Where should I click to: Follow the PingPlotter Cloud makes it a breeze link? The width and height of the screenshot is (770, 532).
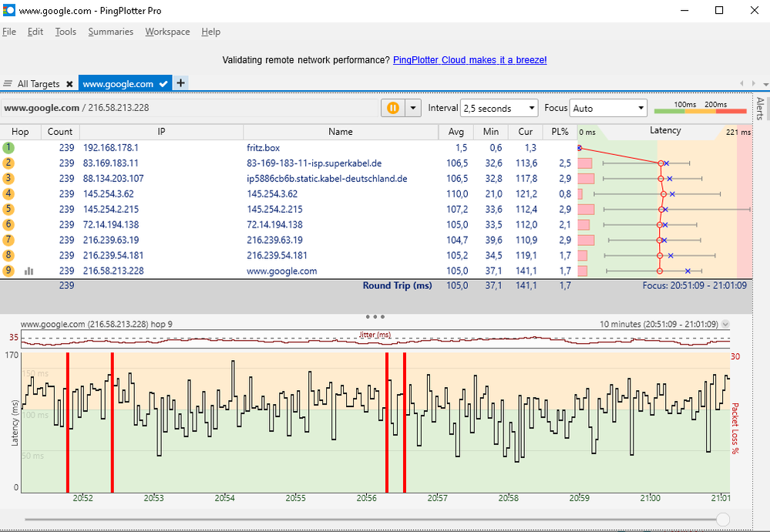coord(469,60)
